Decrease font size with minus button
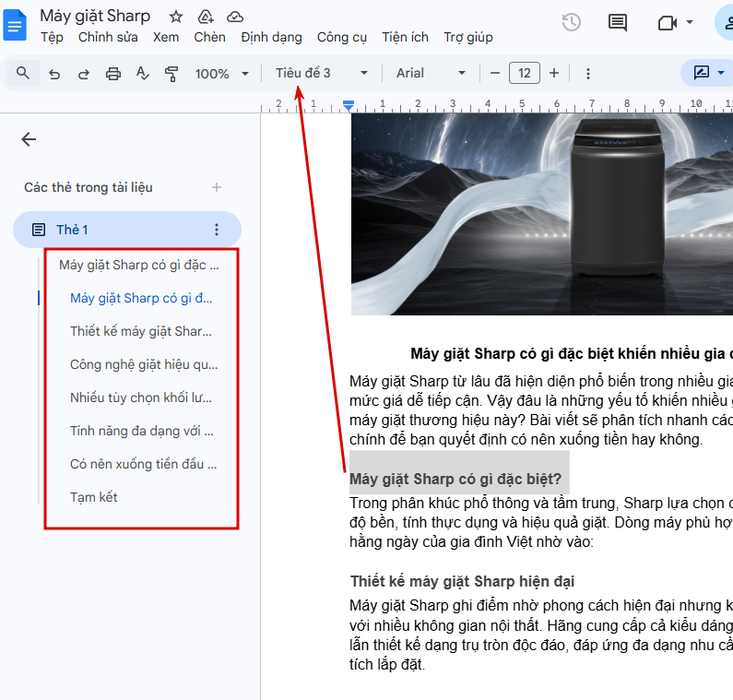 click(x=494, y=73)
